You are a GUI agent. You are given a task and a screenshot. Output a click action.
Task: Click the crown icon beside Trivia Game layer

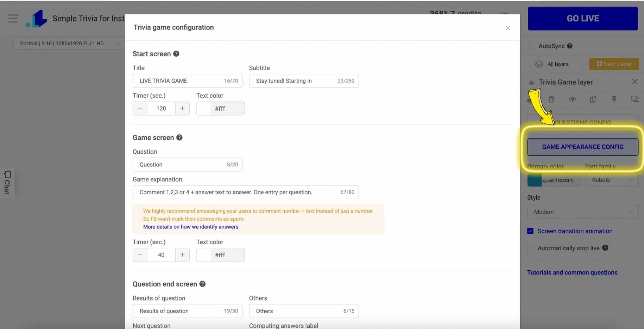click(x=531, y=83)
